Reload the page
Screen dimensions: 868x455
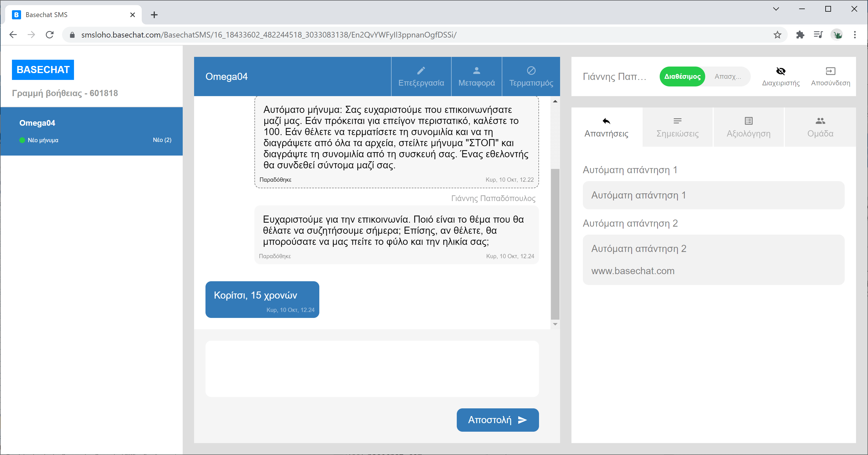(50, 35)
